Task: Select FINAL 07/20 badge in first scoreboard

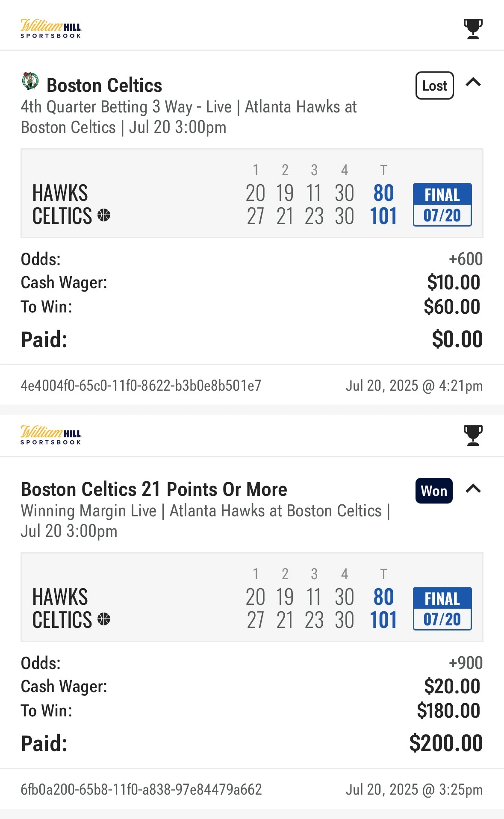Action: tap(442, 205)
